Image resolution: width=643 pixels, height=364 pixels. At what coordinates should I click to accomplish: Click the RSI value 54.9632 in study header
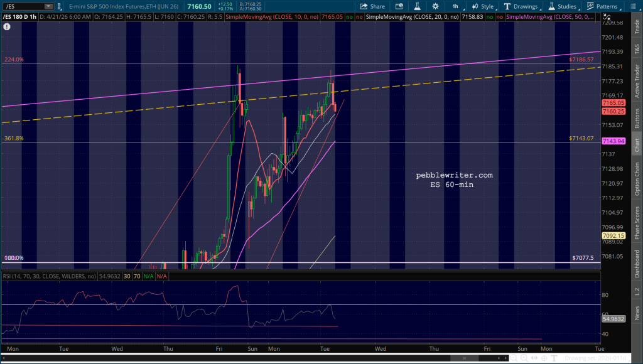click(110, 276)
